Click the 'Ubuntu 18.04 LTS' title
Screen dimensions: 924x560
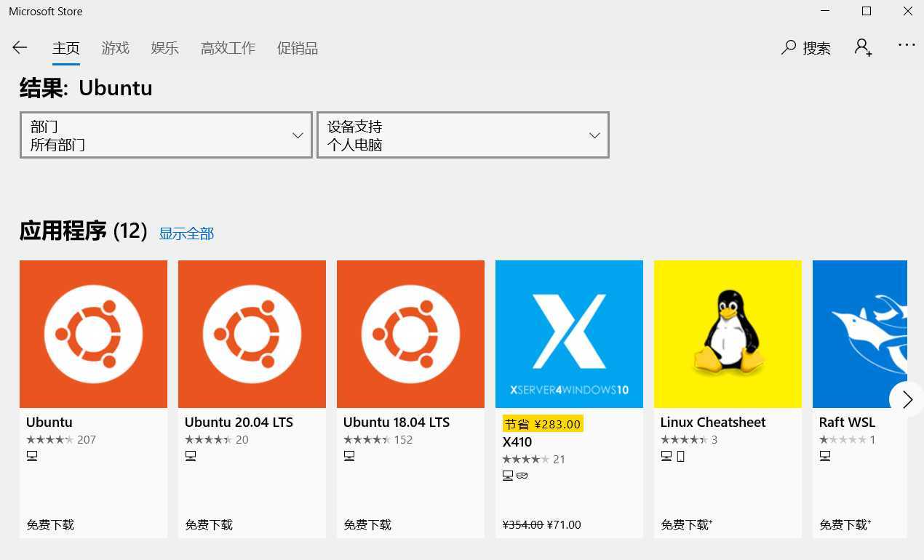click(x=397, y=422)
